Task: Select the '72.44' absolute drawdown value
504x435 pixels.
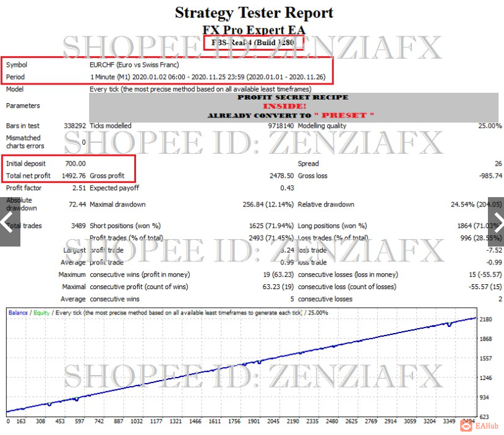Action: click(77, 205)
